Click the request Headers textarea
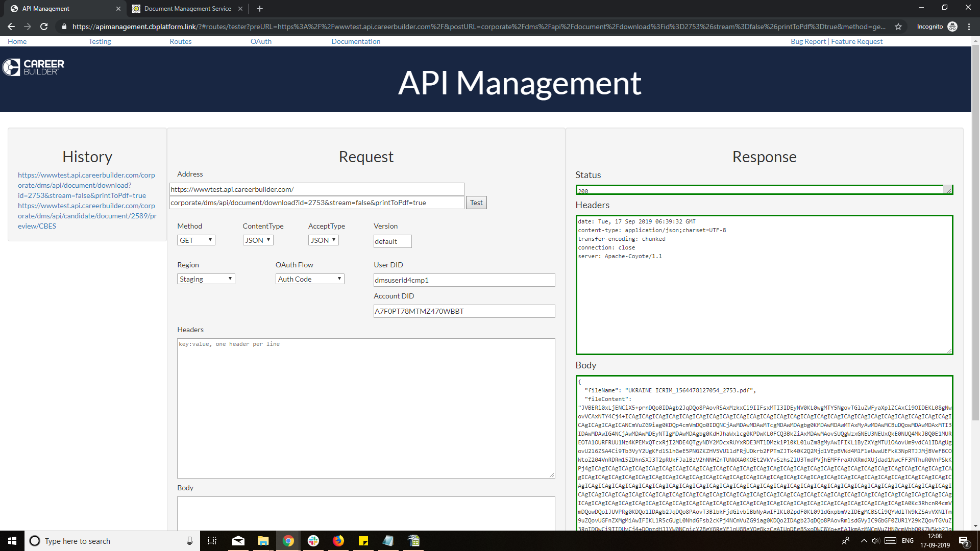980x551 pixels. (366, 408)
